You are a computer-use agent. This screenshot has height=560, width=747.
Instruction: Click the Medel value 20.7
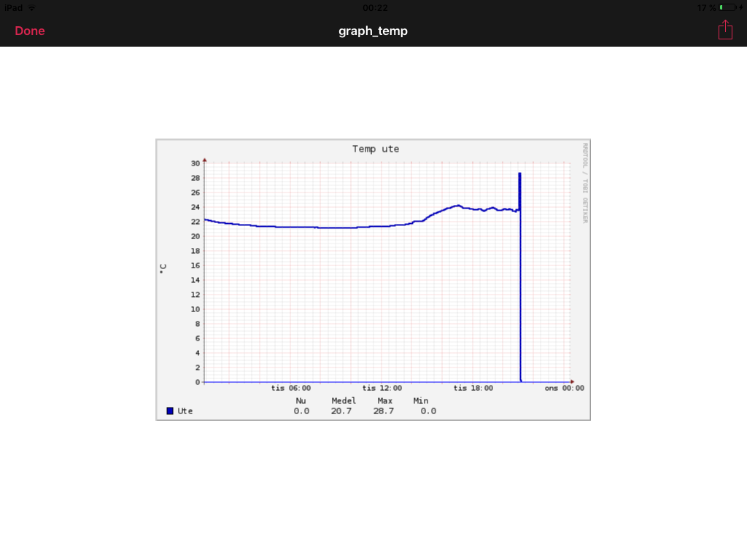tap(343, 411)
